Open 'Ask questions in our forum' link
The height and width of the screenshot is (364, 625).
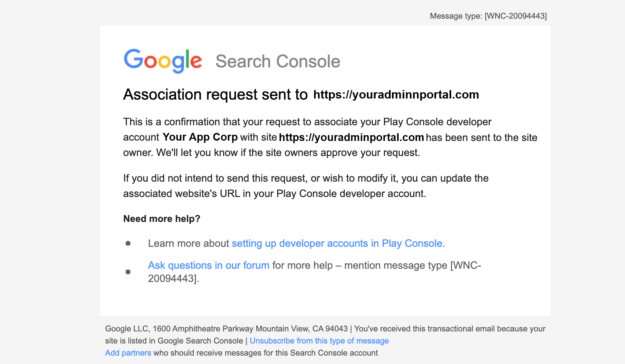coord(208,265)
